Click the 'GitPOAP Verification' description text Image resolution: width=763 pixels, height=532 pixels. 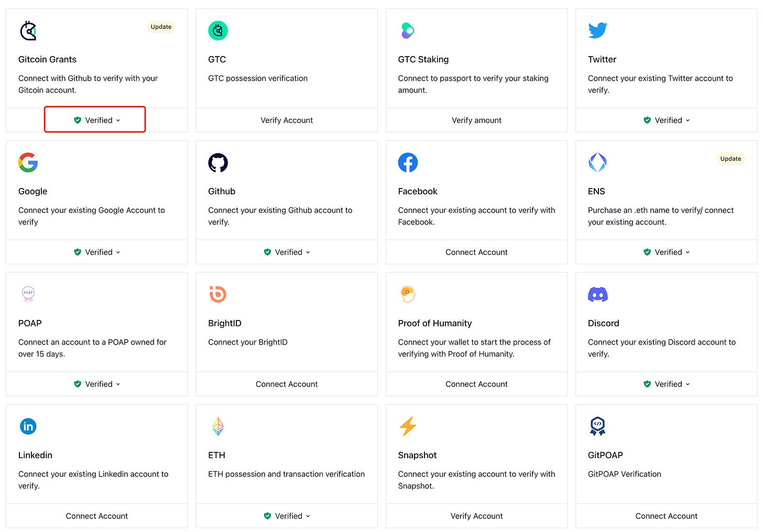point(625,474)
